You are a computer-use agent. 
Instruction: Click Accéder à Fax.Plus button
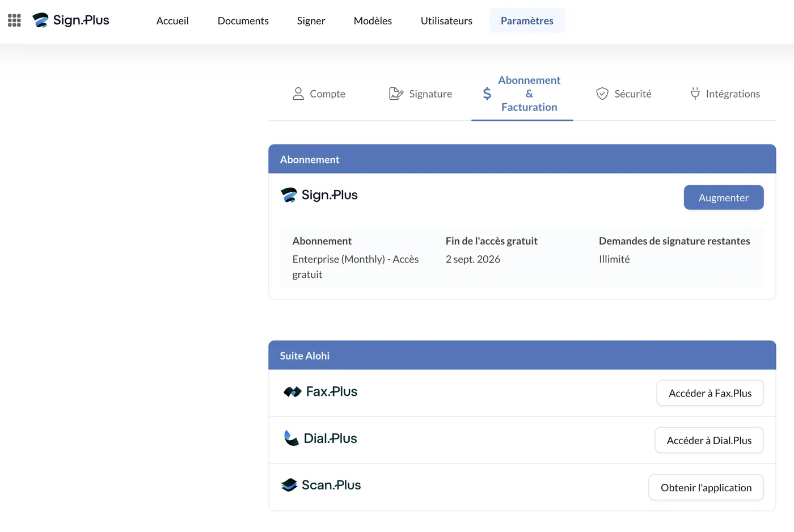coord(710,393)
